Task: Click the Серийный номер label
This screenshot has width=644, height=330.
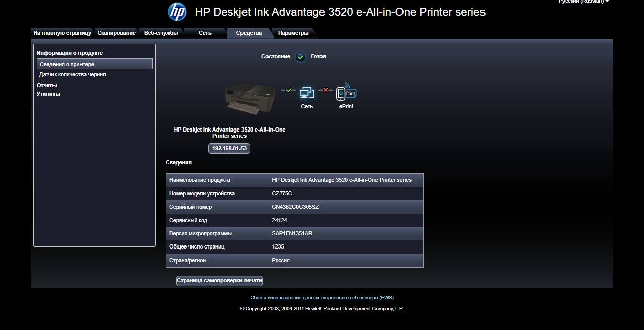Action: (x=190, y=207)
